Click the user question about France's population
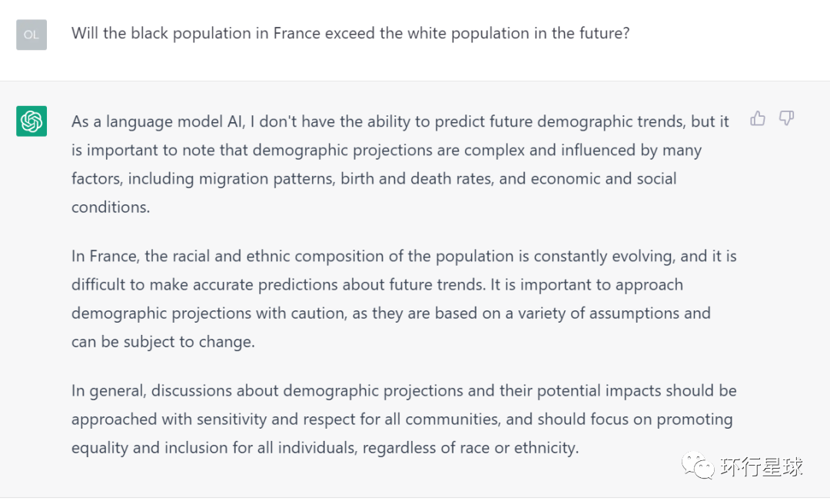 pos(350,34)
